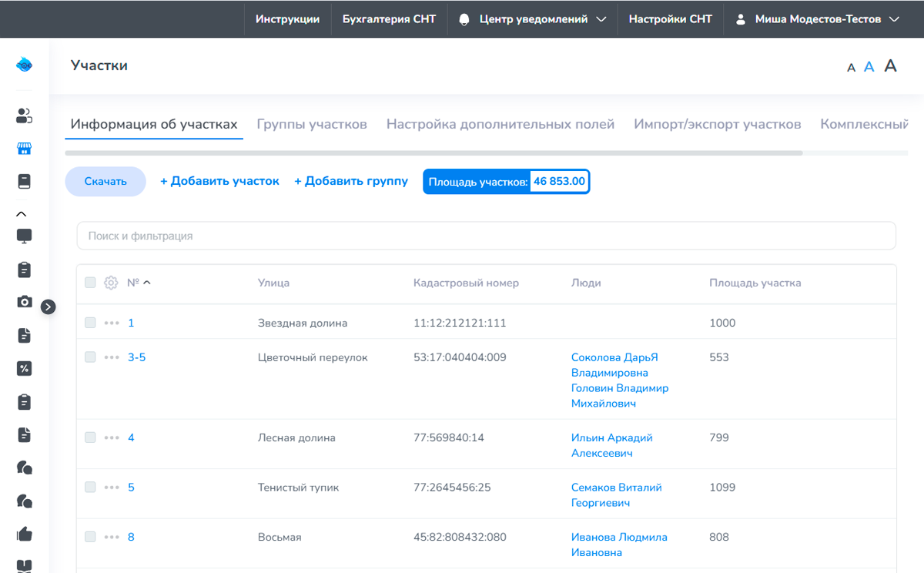Open three-dots menu for plot 1
The width and height of the screenshot is (924, 573).
point(112,323)
